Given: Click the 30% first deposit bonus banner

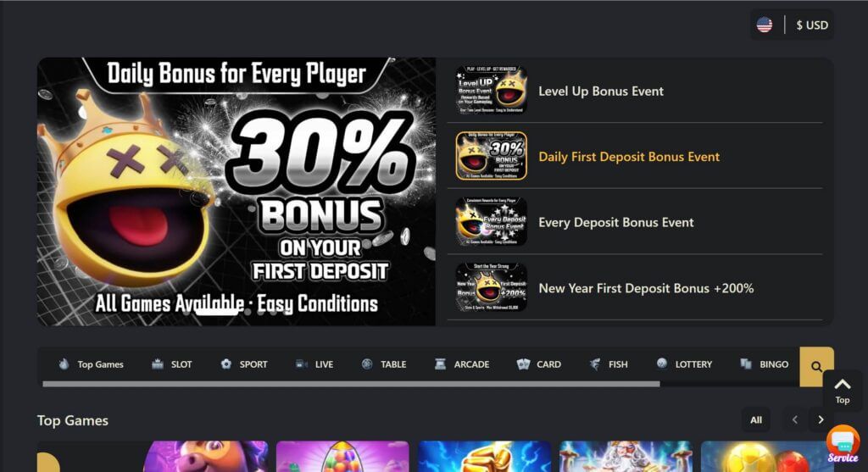Looking at the screenshot, I should 236,192.
